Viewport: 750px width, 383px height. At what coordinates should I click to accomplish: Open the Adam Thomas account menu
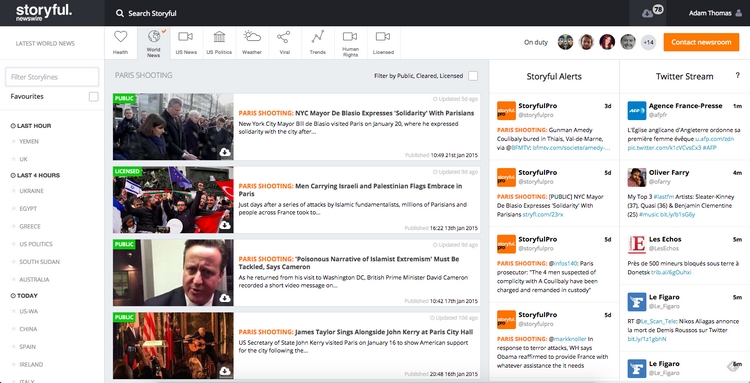click(715, 13)
